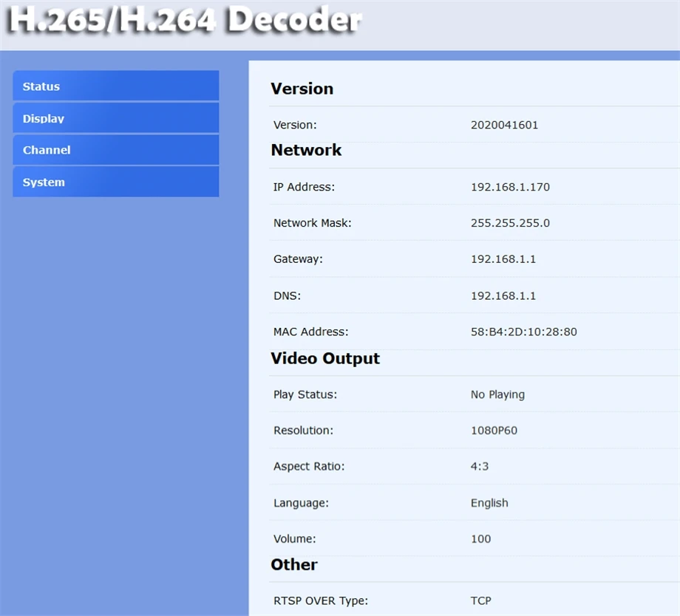Viewport: 680px width, 616px height.
Task: Click the Gateway address 192.168.1.1
Action: point(503,259)
